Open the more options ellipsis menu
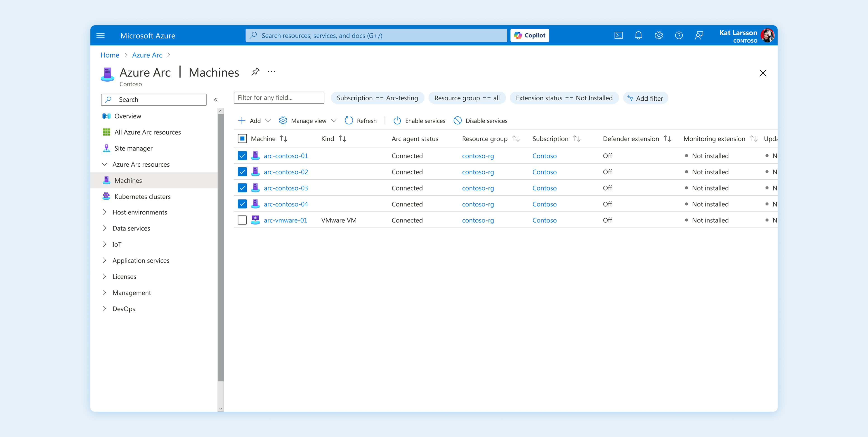 [x=271, y=71]
